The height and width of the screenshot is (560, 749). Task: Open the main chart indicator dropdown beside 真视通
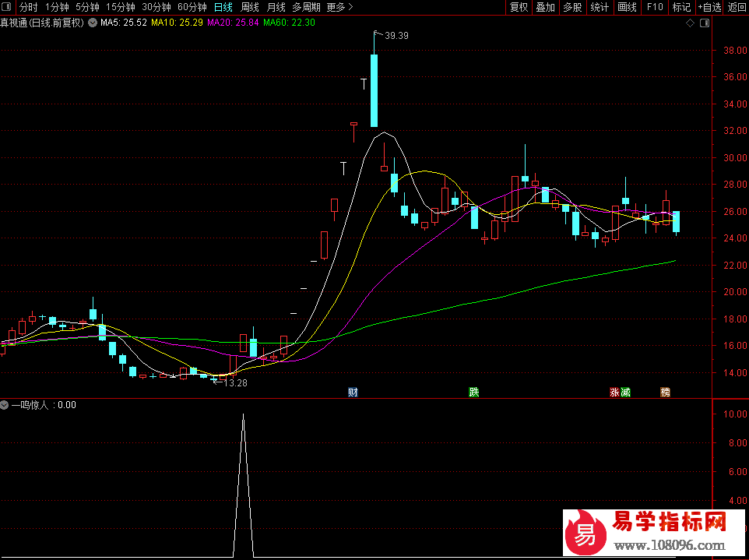tap(93, 23)
